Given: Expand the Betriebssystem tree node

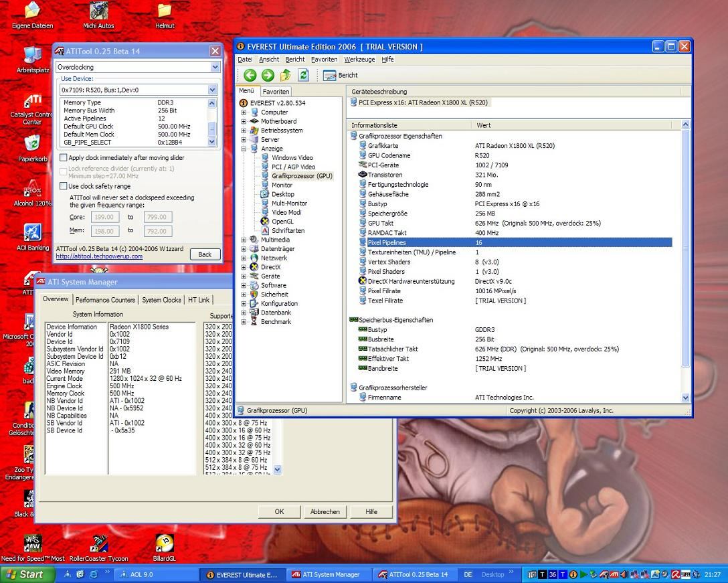Looking at the screenshot, I should (244, 131).
